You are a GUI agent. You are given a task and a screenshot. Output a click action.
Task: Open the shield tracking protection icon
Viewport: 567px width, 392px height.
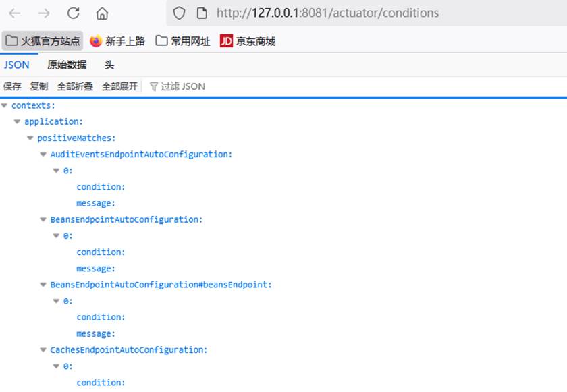point(179,13)
